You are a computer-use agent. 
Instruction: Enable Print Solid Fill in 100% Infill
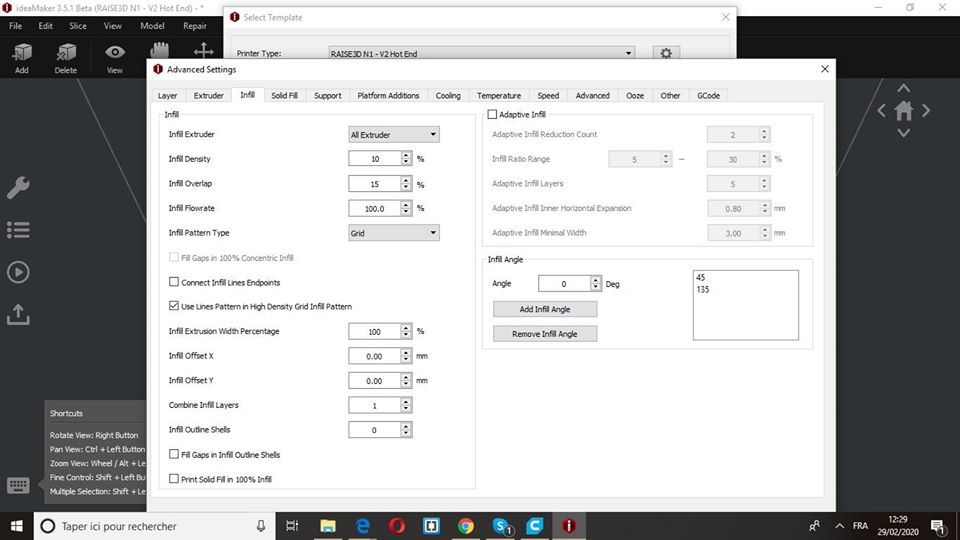[x=174, y=479]
